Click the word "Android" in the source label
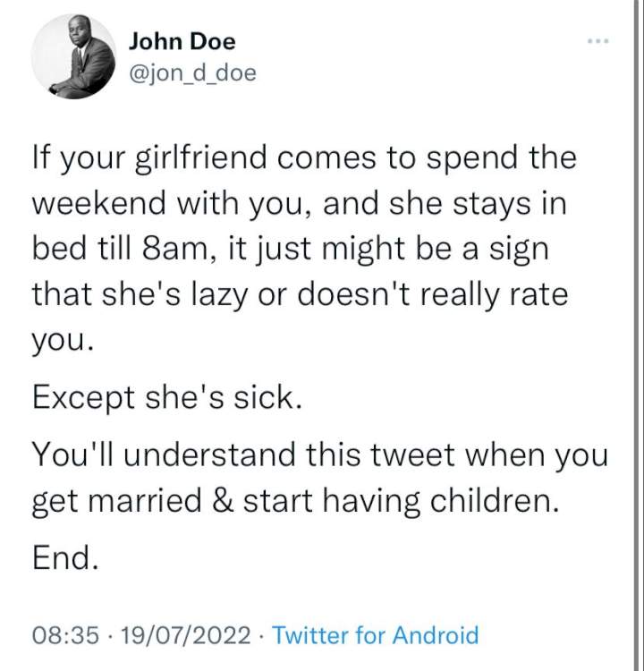 [x=436, y=634]
